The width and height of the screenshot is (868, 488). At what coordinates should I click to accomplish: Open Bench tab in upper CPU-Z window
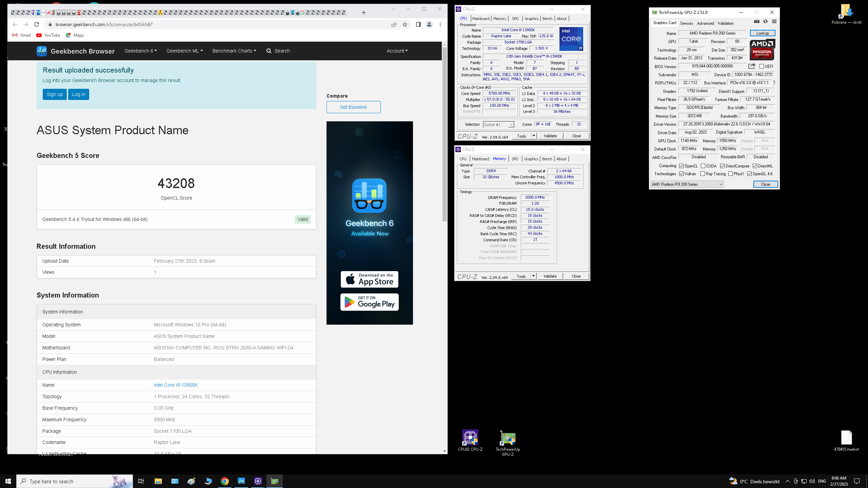click(547, 19)
